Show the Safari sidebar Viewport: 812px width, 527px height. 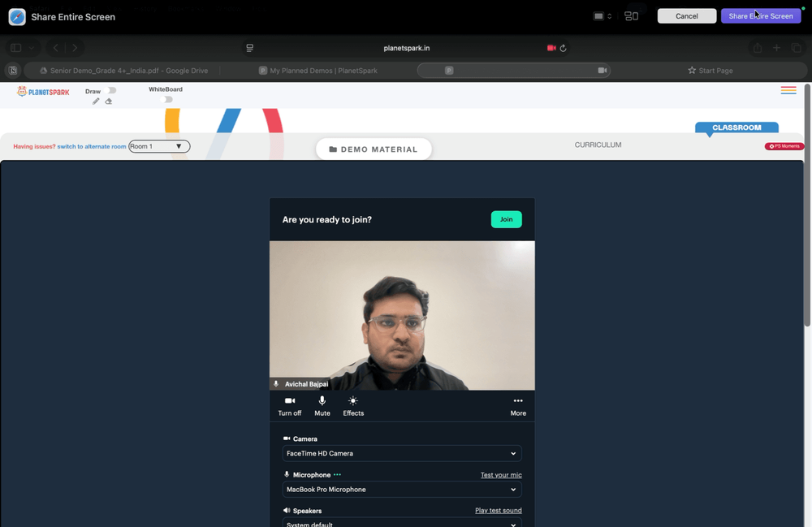click(x=16, y=48)
